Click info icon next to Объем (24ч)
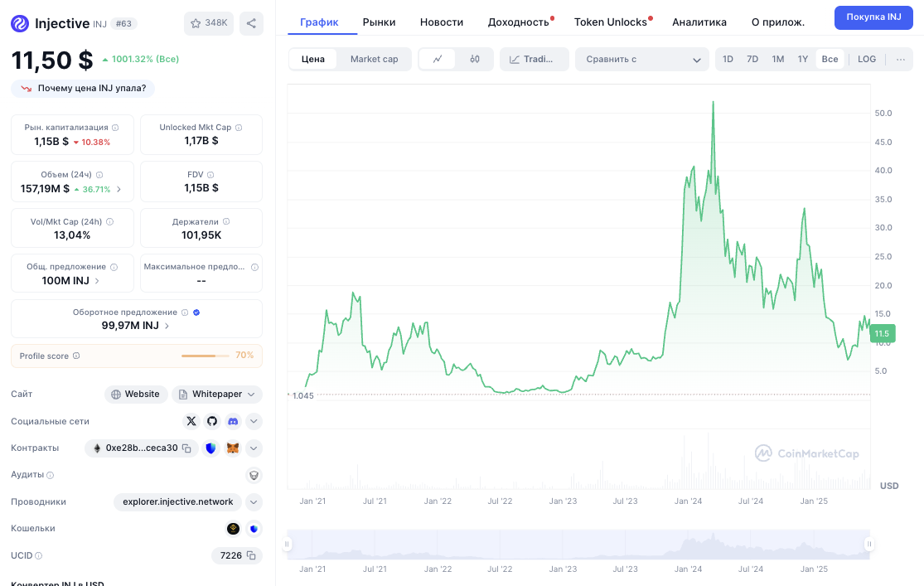This screenshot has width=924, height=586. [99, 175]
